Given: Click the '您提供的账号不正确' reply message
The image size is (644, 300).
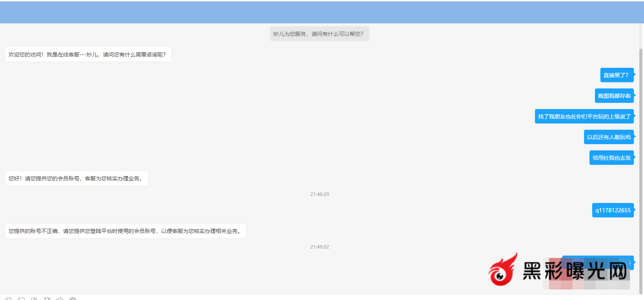Looking at the screenshot, I should [125, 231].
